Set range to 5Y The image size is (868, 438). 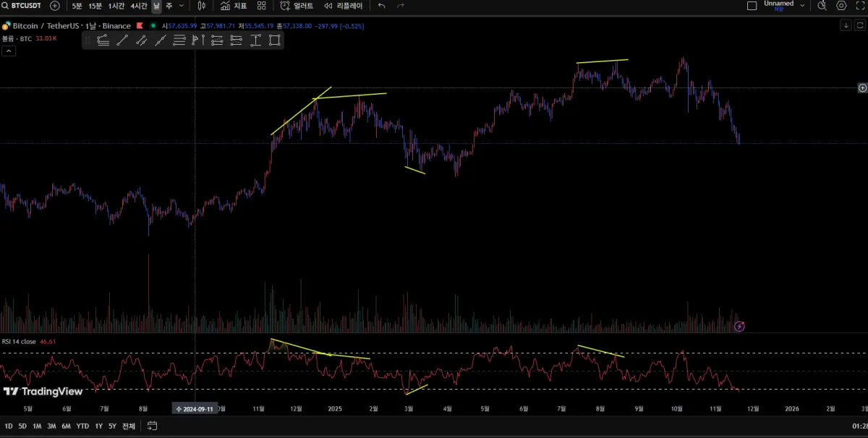coord(112,426)
